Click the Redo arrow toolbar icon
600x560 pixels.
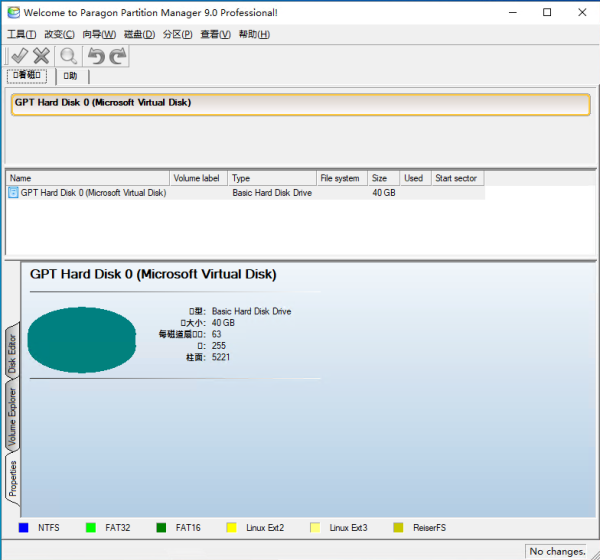[118, 56]
